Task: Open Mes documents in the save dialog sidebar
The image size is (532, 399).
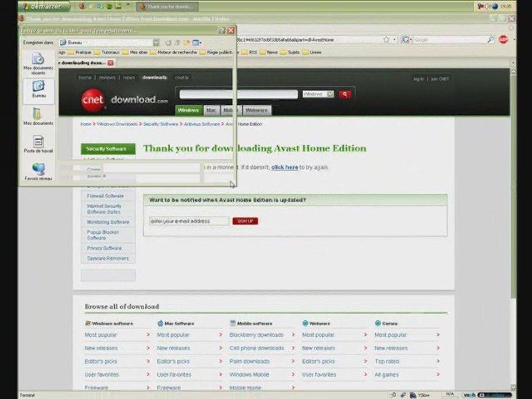Action: [38, 116]
